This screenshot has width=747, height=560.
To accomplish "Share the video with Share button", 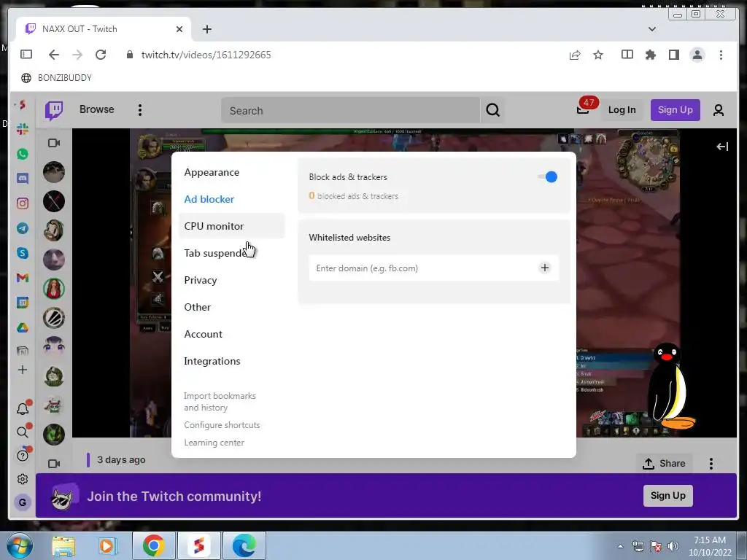I will [x=664, y=463].
